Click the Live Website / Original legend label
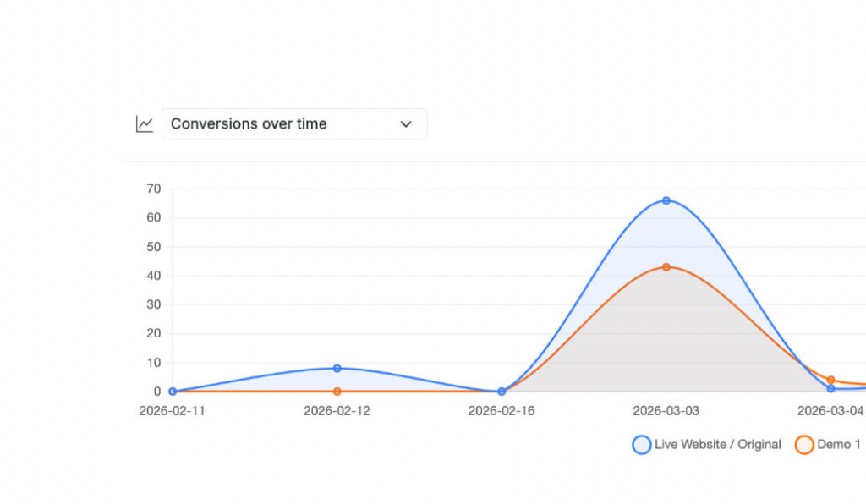The height and width of the screenshot is (504, 866). coord(717,445)
